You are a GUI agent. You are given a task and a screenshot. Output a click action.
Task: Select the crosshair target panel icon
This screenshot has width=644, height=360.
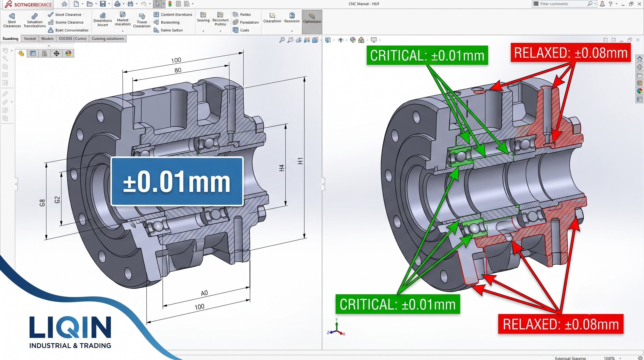tap(56, 53)
